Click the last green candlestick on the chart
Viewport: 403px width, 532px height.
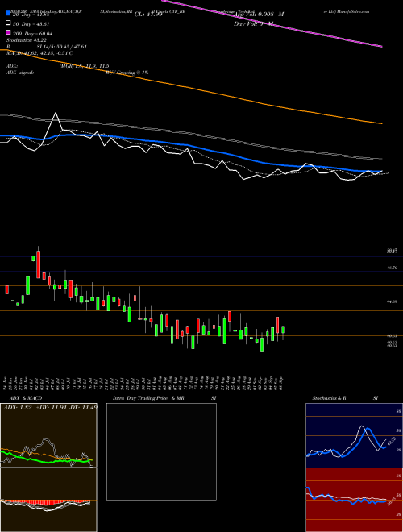point(283,330)
